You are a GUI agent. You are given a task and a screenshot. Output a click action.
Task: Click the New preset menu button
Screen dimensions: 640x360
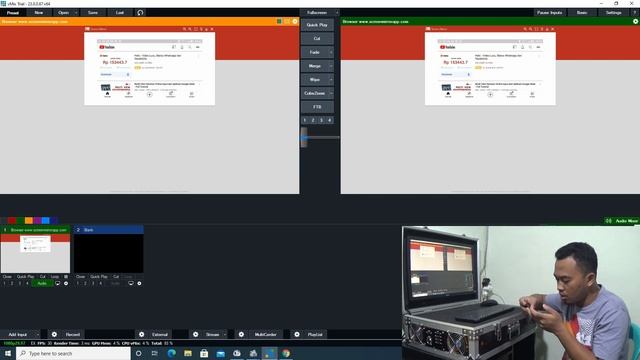tap(39, 13)
